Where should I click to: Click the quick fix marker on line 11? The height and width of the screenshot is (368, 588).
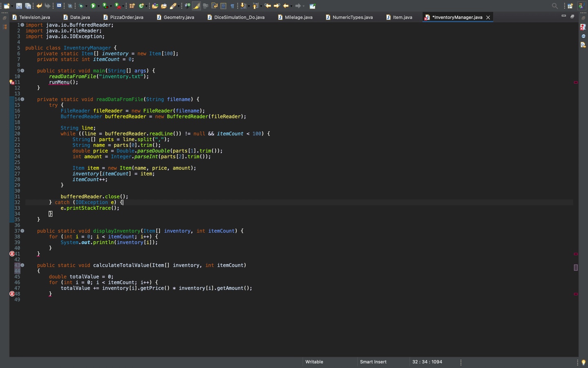[x=12, y=82]
